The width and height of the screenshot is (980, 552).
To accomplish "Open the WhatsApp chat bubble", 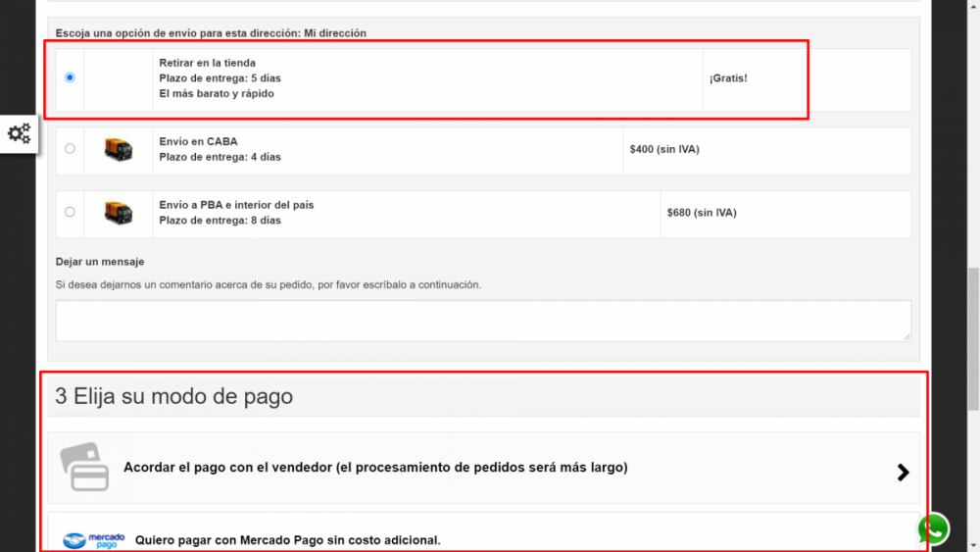I will coord(934,529).
